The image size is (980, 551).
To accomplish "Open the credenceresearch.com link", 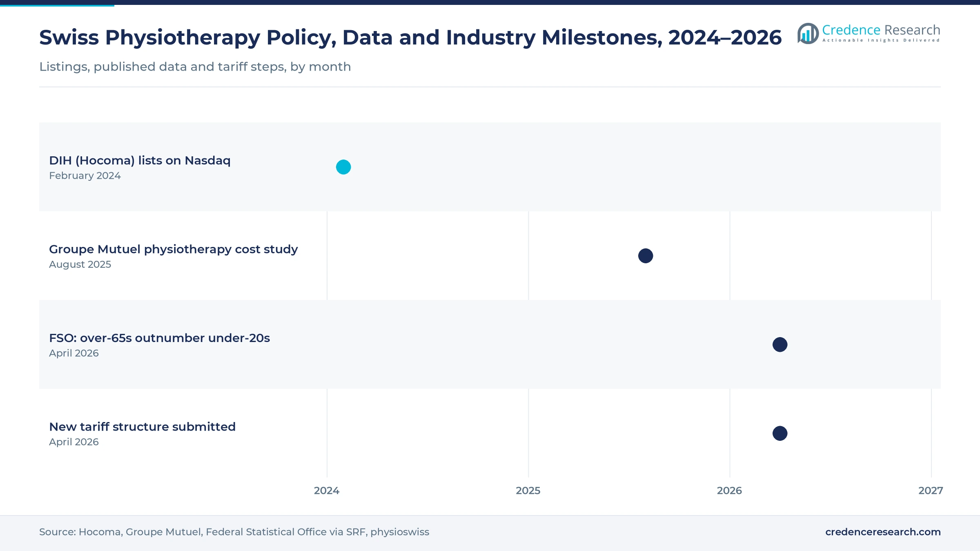I will [x=883, y=532].
